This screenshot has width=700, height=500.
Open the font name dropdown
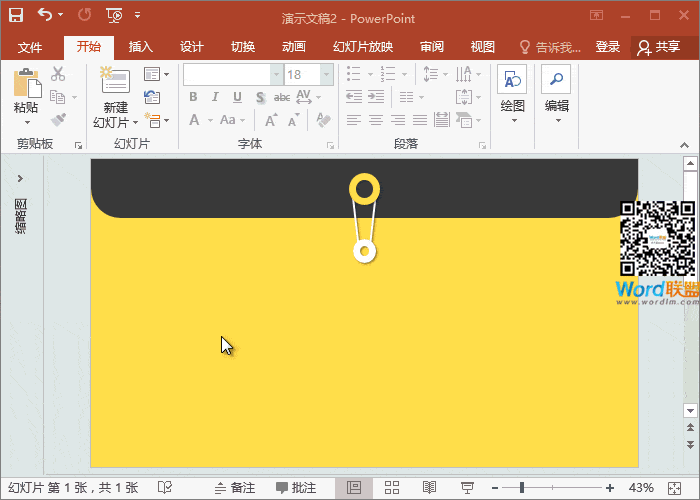pyautogui.click(x=276, y=74)
